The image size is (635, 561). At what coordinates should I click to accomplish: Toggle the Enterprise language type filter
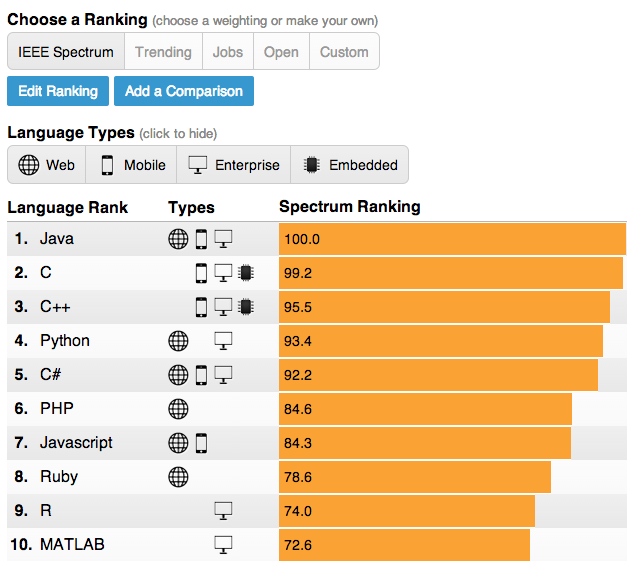234,165
